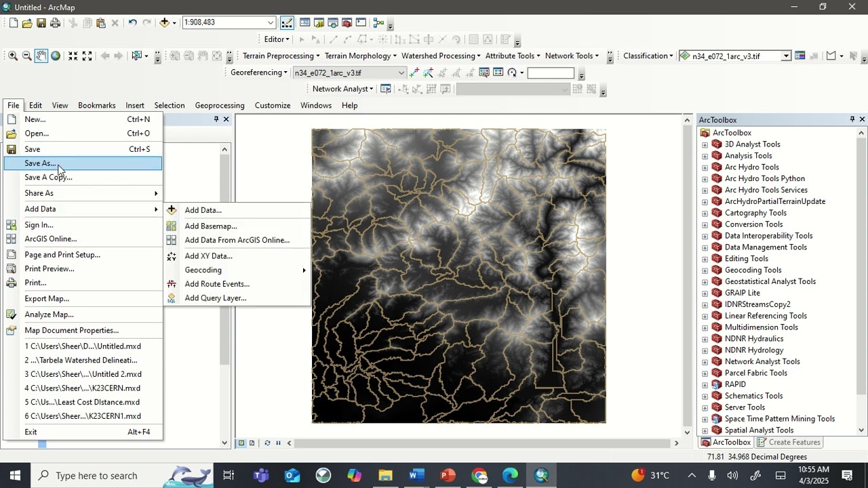Screen dimensions: 868x488
Task: Open the Geoprocessing menu
Action: 220,105
